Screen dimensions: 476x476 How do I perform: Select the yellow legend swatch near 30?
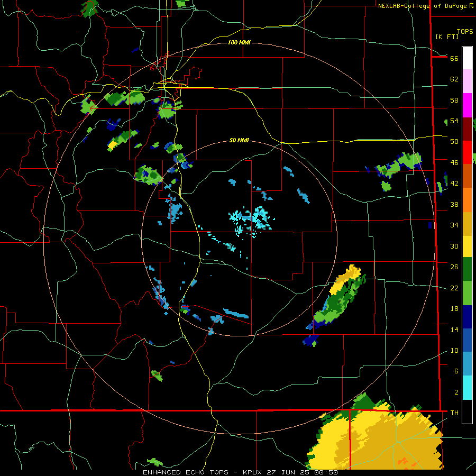467,246
